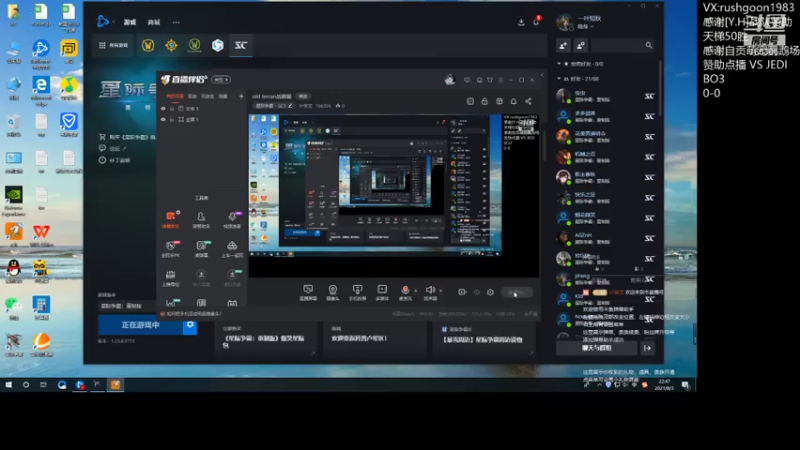Screen dimensions: 800x450
Task: Edit the StarCraft category tag
Action: pos(273,106)
